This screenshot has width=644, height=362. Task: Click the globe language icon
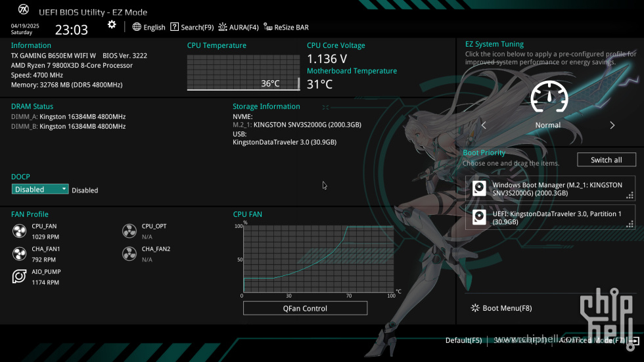click(137, 27)
